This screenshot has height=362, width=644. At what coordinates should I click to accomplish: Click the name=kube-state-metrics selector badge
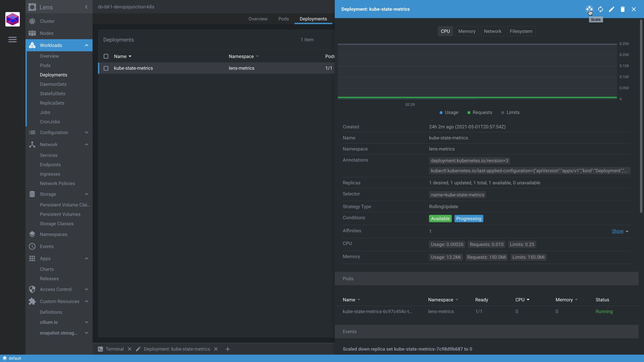457,195
